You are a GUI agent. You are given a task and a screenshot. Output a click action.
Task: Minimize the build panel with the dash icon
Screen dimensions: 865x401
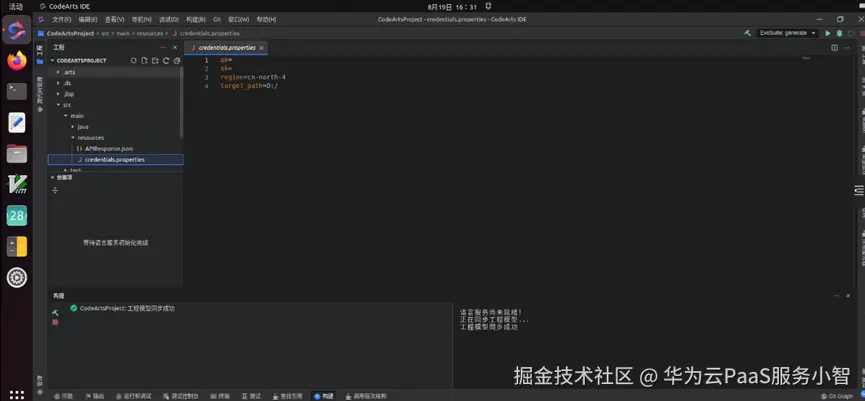[x=835, y=296]
